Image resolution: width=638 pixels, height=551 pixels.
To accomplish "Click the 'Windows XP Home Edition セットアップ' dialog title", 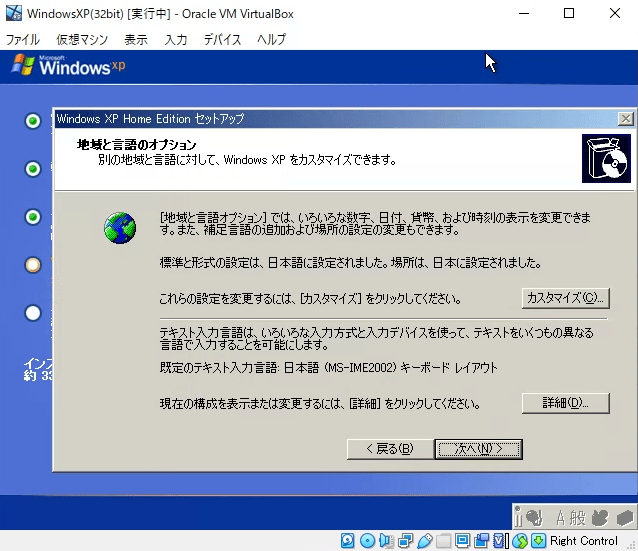I will point(150,119).
